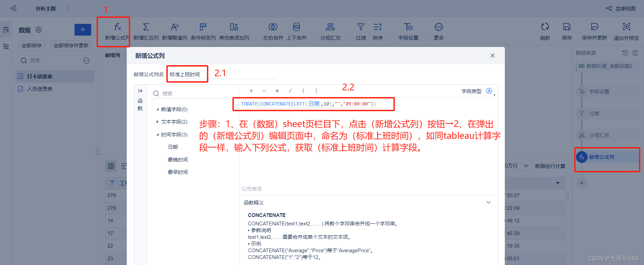Insert the right parenthesis operator

coord(316,91)
